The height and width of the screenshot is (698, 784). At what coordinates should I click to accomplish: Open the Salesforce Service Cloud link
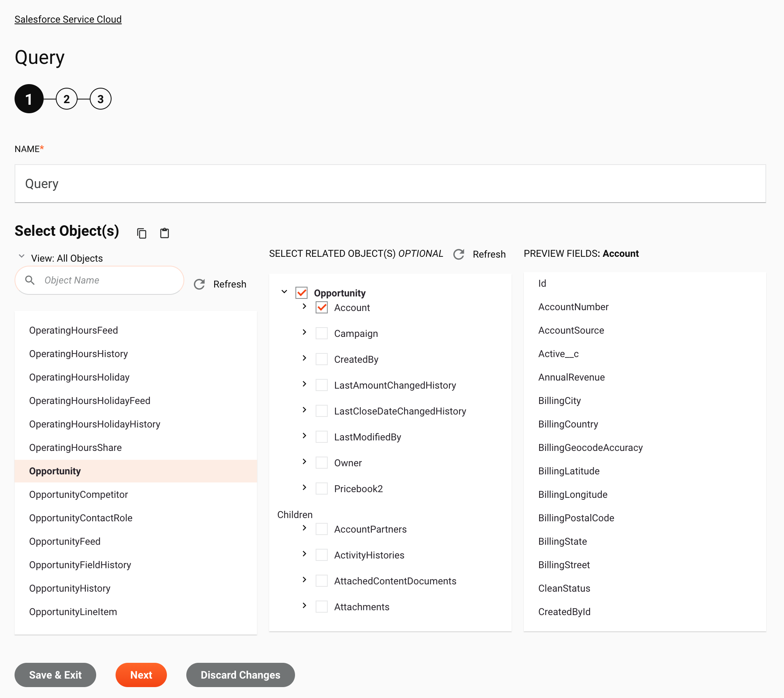[68, 19]
